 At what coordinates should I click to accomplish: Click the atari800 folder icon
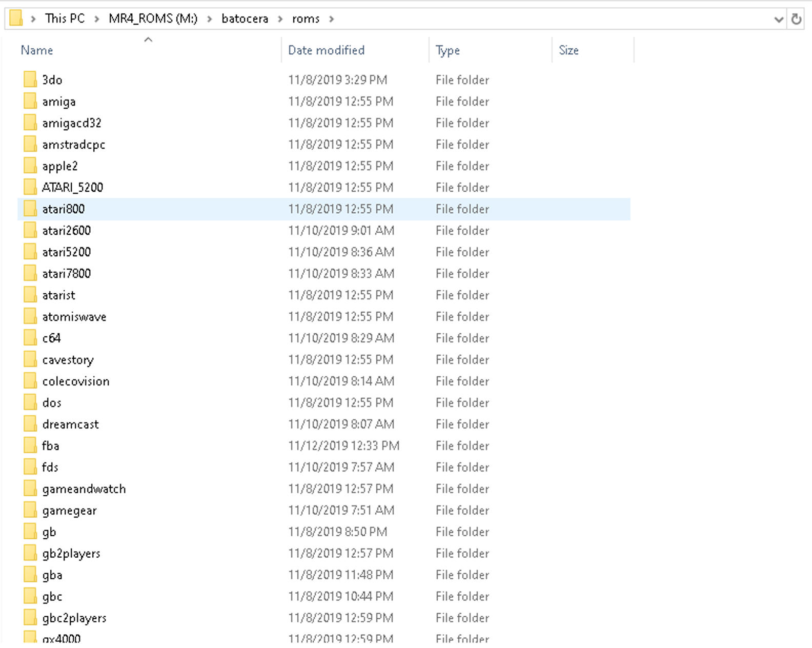(x=30, y=209)
